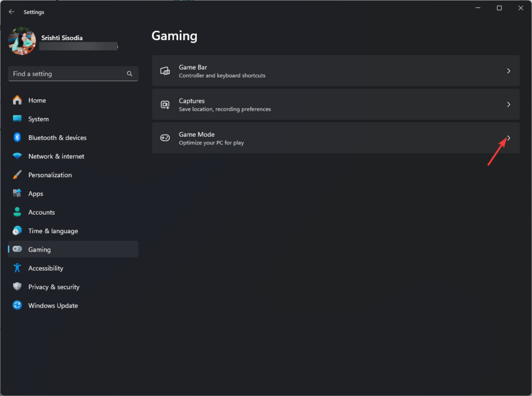Click the Time & language clock icon
The width and height of the screenshot is (532, 396).
[16, 231]
